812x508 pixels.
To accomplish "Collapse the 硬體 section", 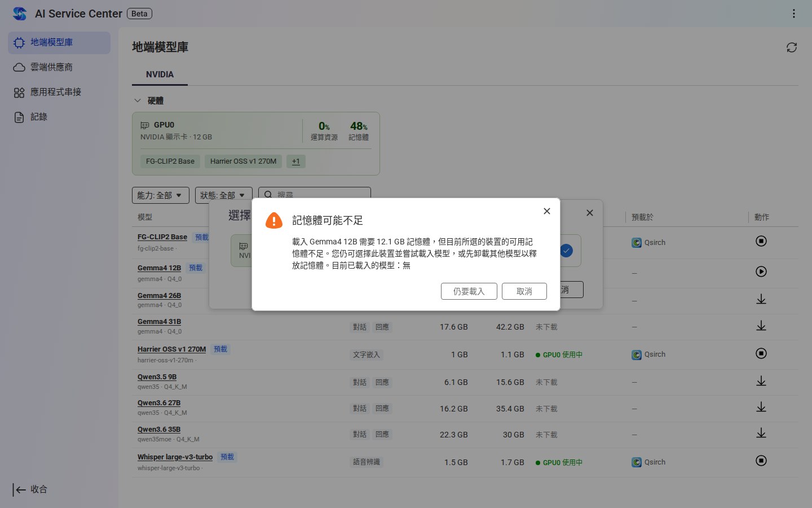I will click(x=137, y=100).
